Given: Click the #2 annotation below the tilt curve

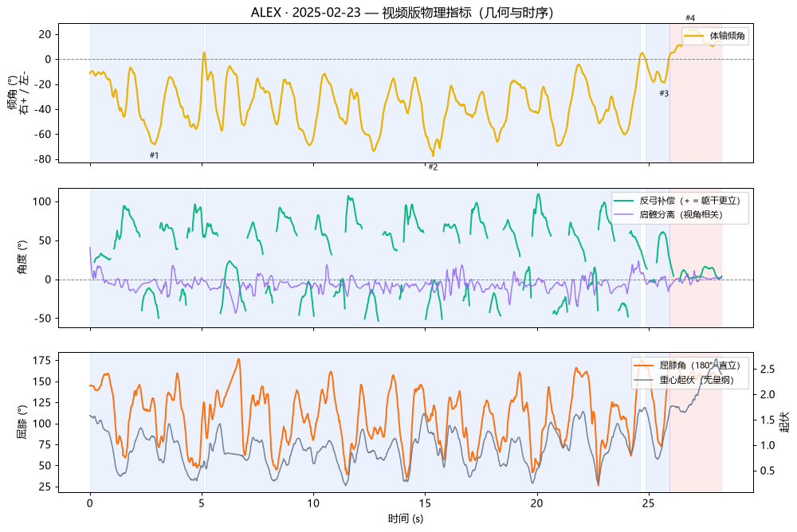Looking at the screenshot, I should click(433, 167).
